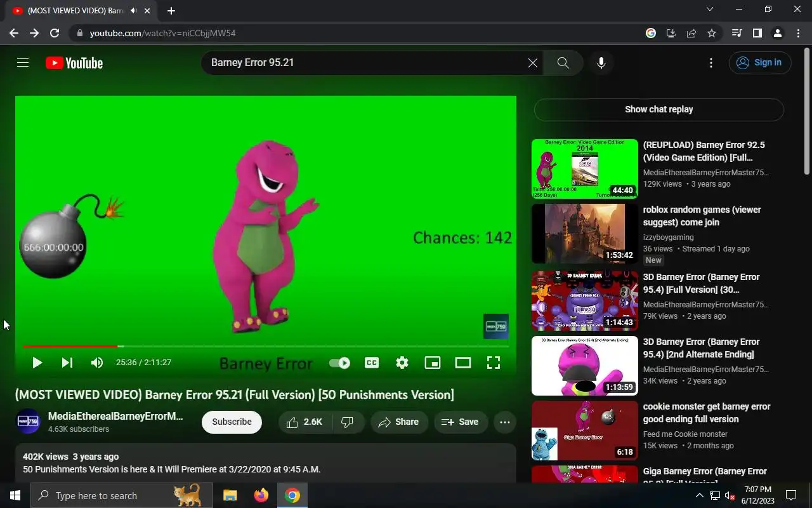The width and height of the screenshot is (812, 508).
Task: Reload the page
Action: [55, 33]
